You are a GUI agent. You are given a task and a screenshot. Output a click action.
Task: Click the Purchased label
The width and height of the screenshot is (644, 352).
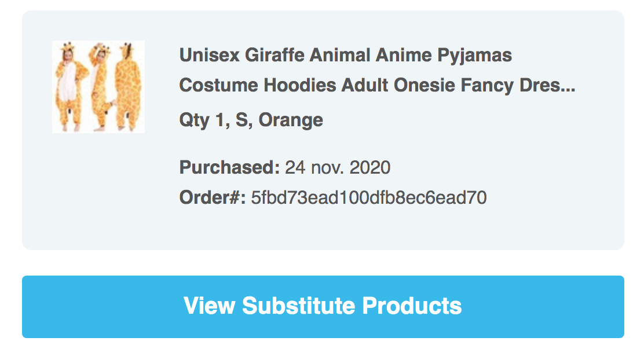tap(229, 168)
